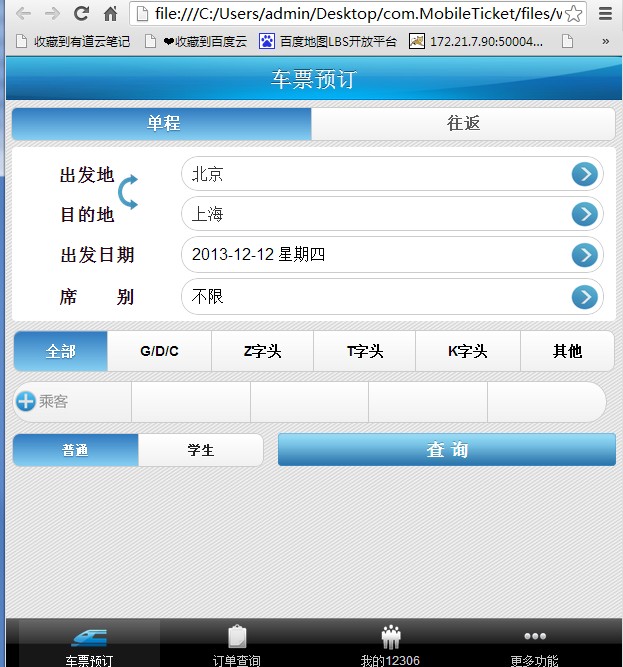Switch to the 往返 round-trip tab

[463, 123]
